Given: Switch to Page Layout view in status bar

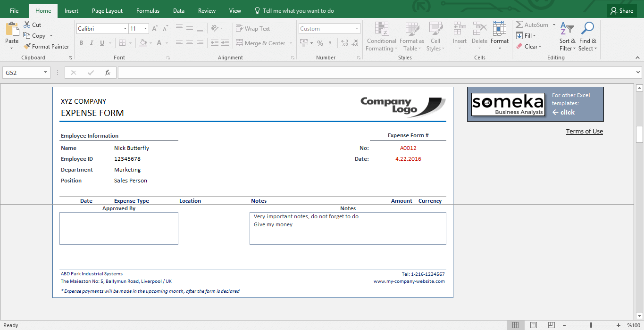Looking at the screenshot, I should [x=534, y=325].
